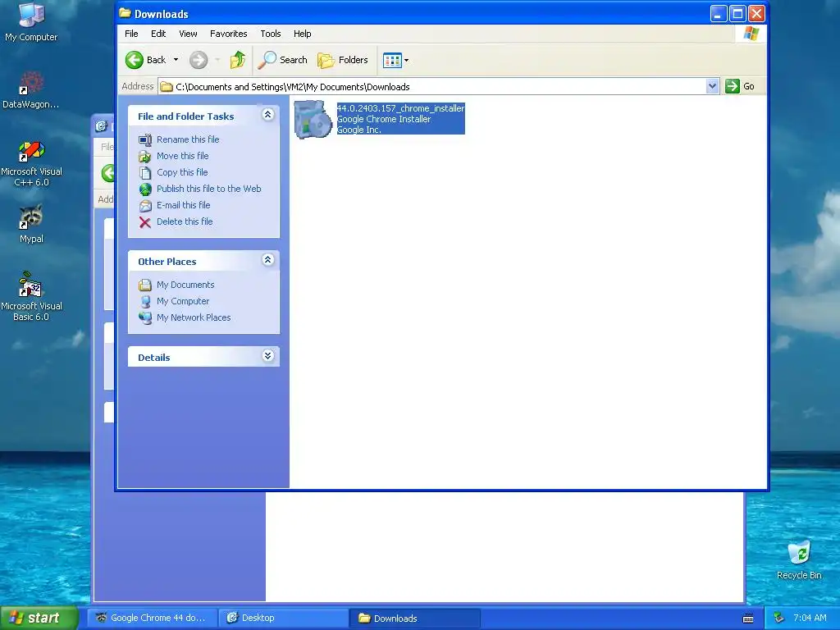The height and width of the screenshot is (630, 840).
Task: Click Delete this file link
Action: point(185,221)
